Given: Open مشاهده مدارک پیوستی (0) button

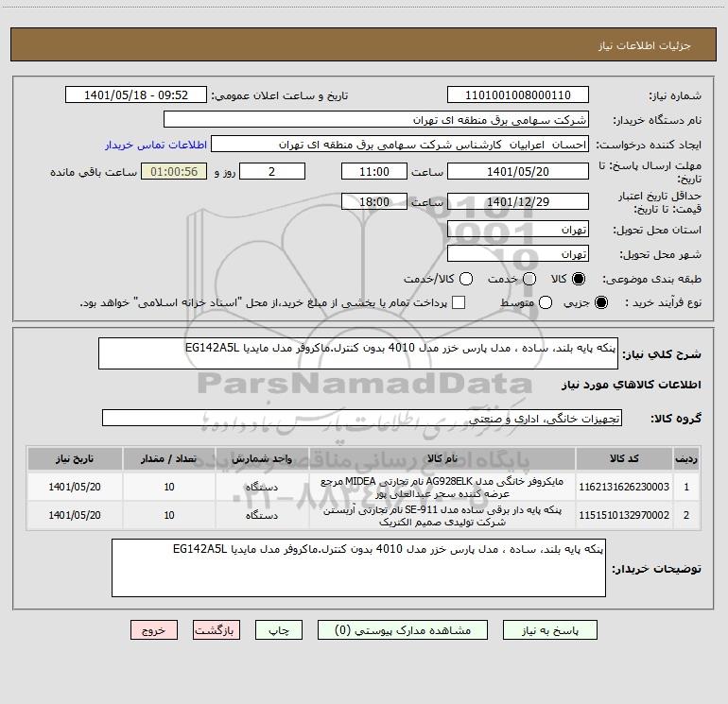Looking at the screenshot, I should coord(403,630).
